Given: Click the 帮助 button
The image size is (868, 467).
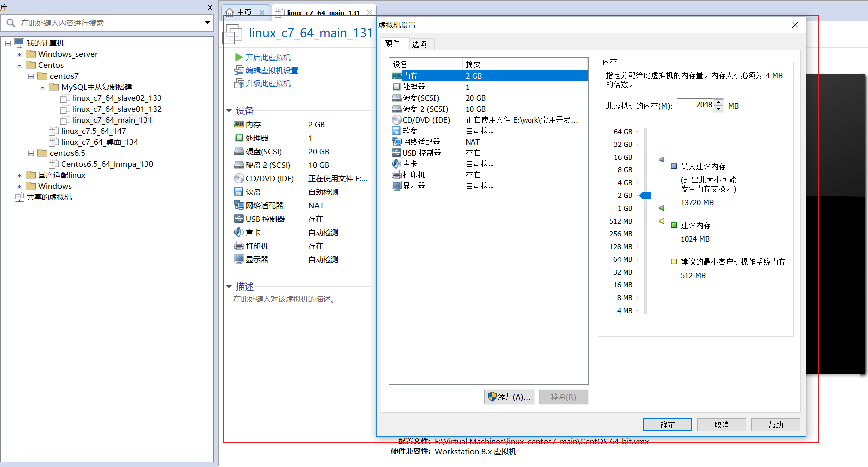Looking at the screenshot, I should [776, 425].
